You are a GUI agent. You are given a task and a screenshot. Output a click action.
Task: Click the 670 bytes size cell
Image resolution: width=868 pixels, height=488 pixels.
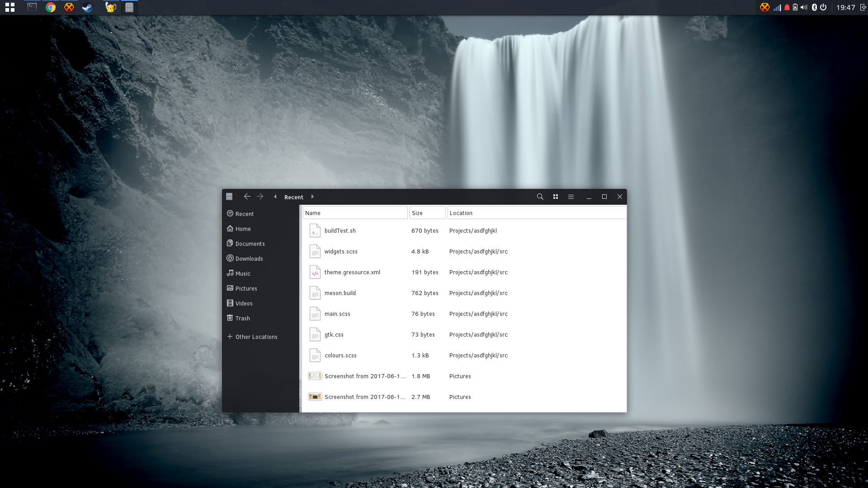coord(425,231)
